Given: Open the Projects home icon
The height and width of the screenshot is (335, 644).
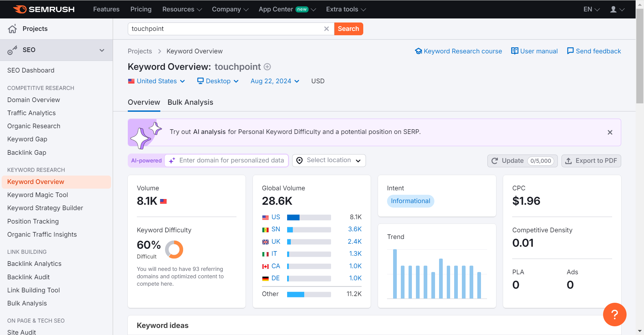Looking at the screenshot, I should pyautogui.click(x=12, y=29).
